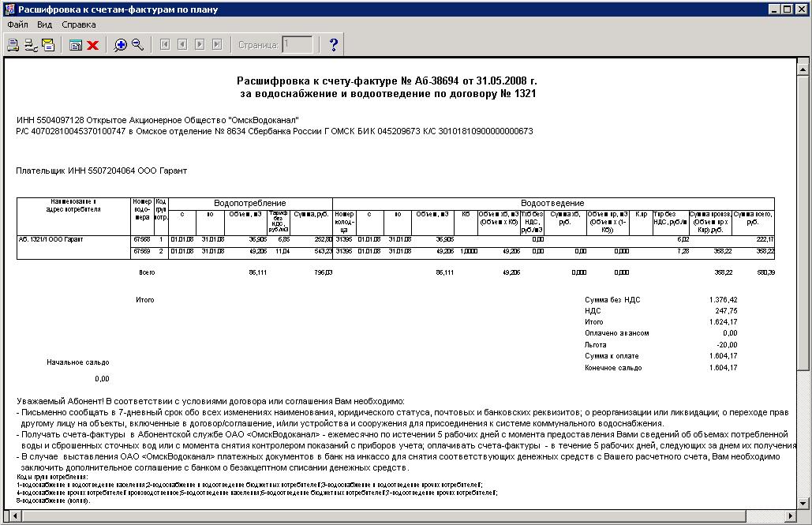Send report by email envelope icon
Image resolution: width=812 pixels, height=525 pixels.
click(47, 45)
